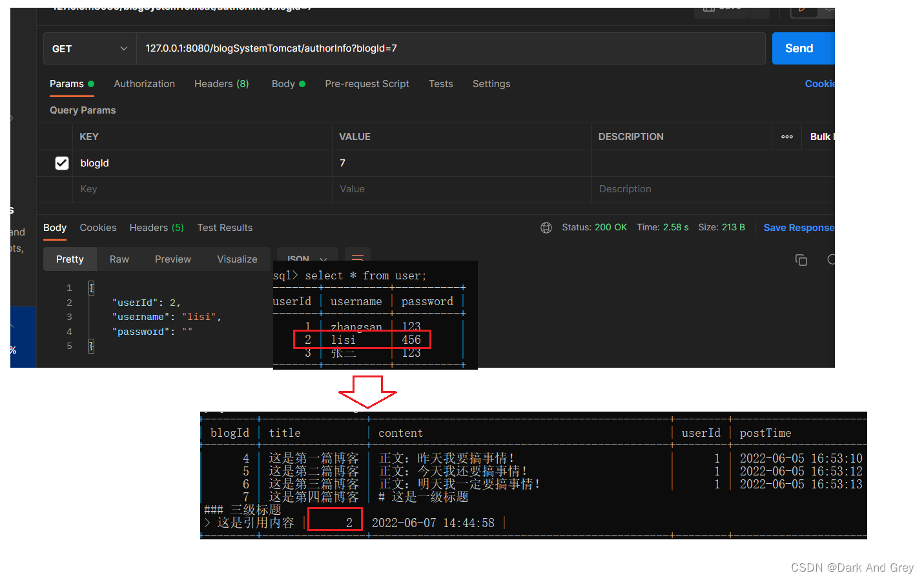Copy the response with copy icon
This screenshot has width=924, height=580.
point(801,260)
